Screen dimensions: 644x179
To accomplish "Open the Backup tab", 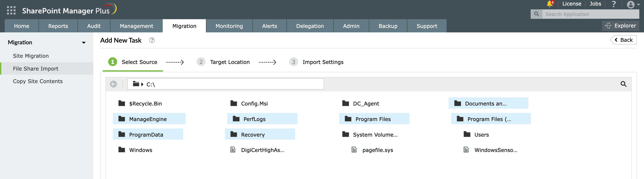I will click(388, 26).
